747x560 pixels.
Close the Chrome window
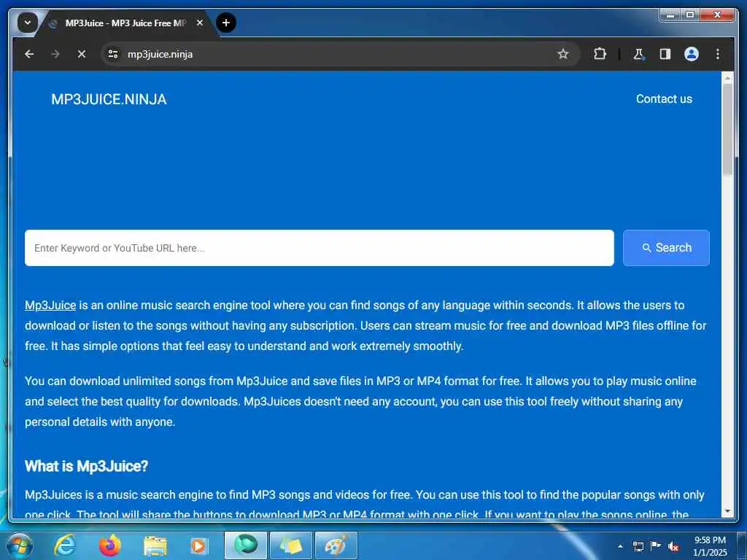pyautogui.click(x=718, y=15)
